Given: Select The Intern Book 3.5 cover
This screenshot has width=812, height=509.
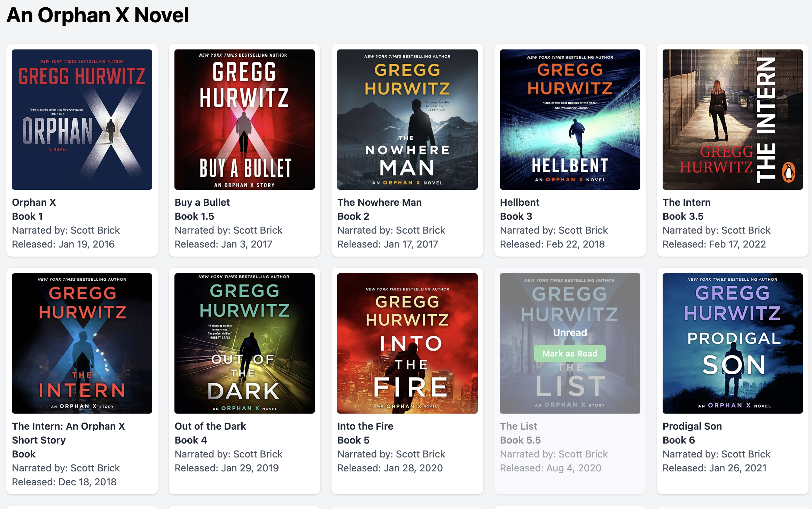Looking at the screenshot, I should point(731,118).
